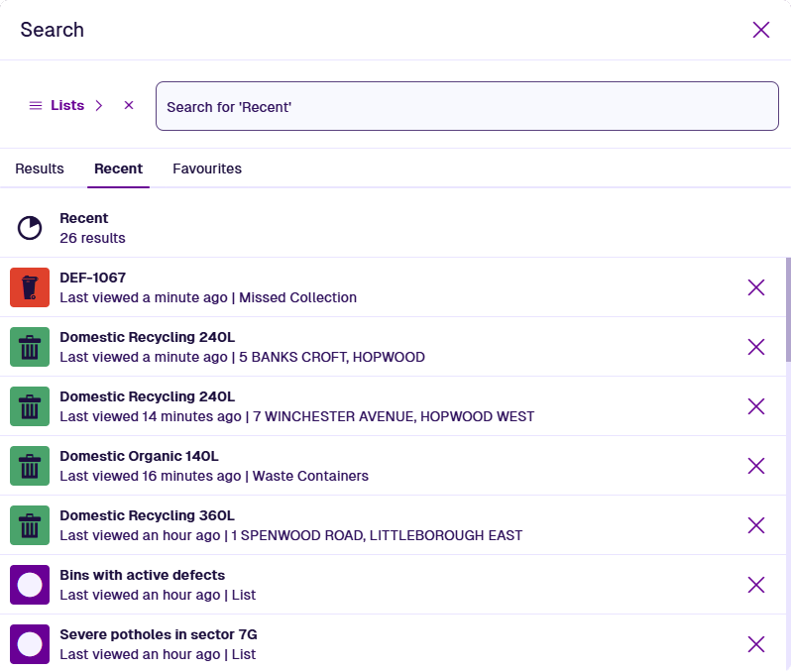Click the green bin icon for 5 Banks Croft

30,347
